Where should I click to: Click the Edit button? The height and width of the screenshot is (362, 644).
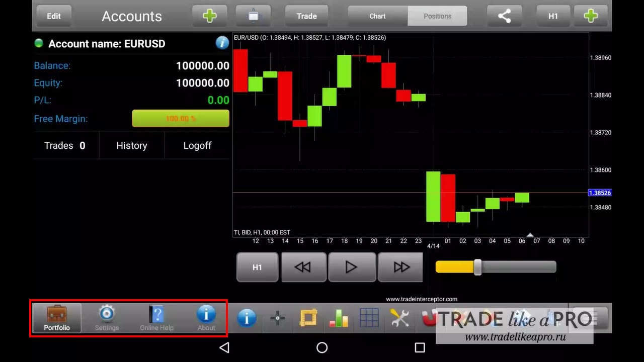tap(54, 16)
